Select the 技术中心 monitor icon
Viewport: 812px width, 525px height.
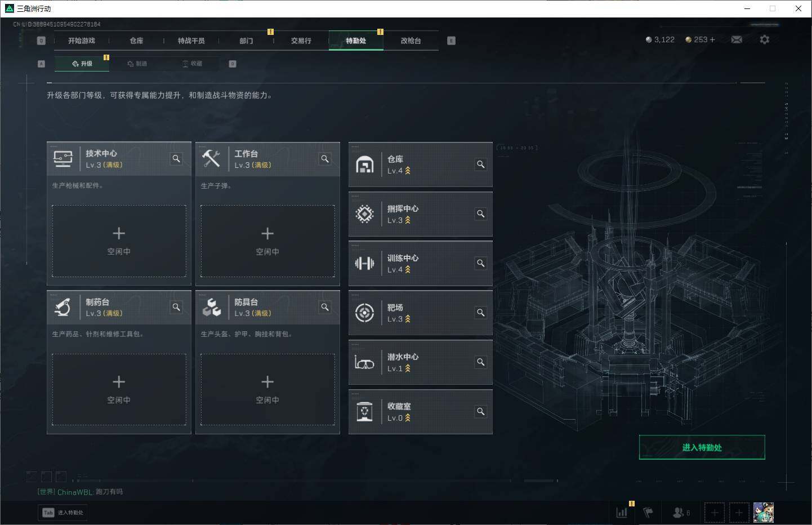(x=63, y=158)
